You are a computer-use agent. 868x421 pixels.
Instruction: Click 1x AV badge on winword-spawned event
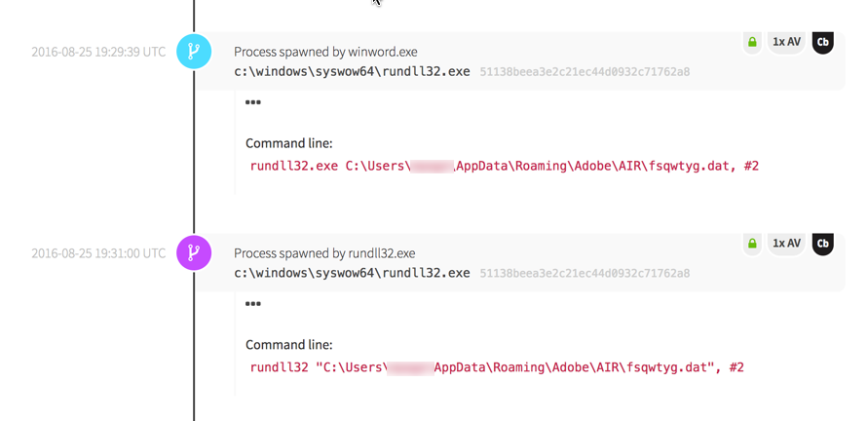[786, 42]
